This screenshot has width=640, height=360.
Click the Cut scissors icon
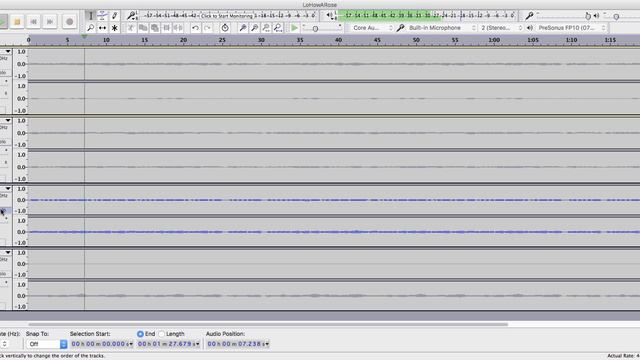131,28
